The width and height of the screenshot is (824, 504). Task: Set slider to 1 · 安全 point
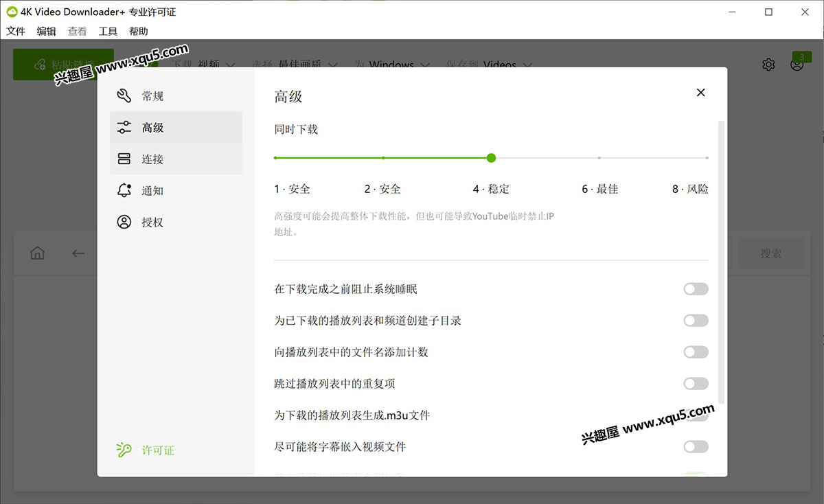[x=275, y=158]
